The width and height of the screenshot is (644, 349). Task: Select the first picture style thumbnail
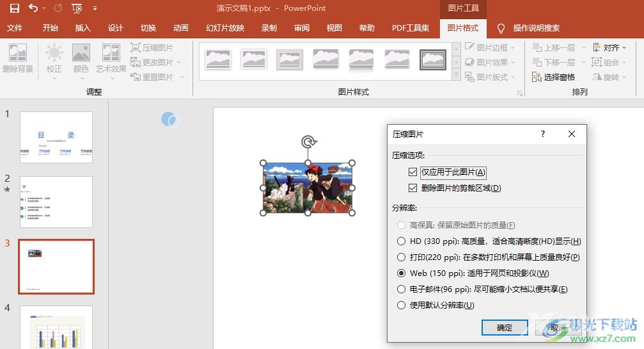[x=217, y=60]
